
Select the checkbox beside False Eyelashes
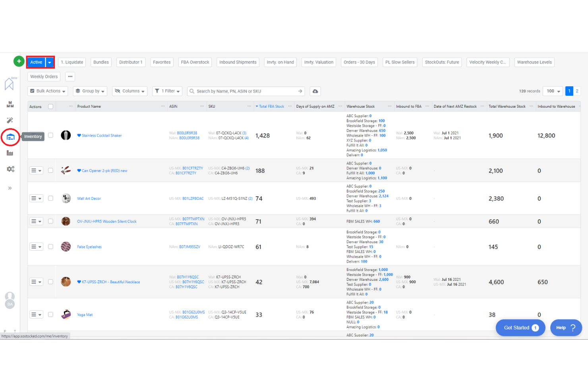50,246
